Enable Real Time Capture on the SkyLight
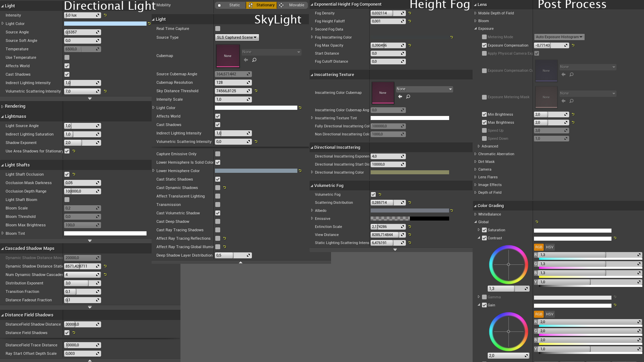644x362 pixels. pos(218,28)
